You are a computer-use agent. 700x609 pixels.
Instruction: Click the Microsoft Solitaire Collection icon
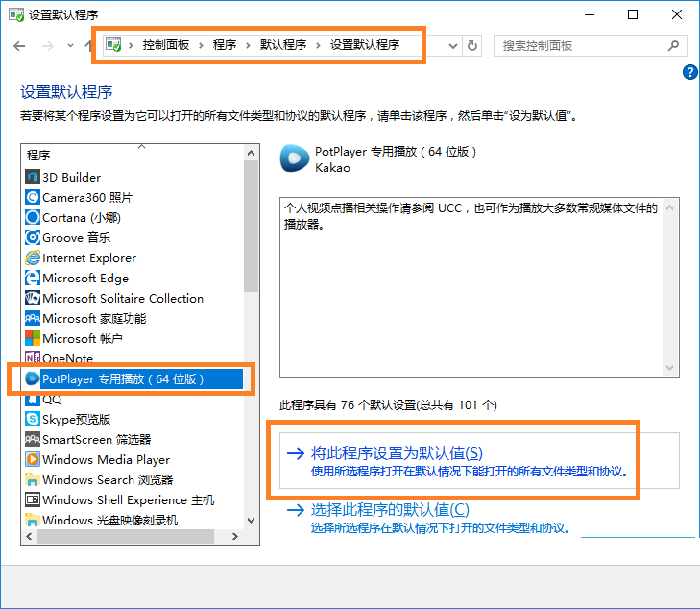33,298
